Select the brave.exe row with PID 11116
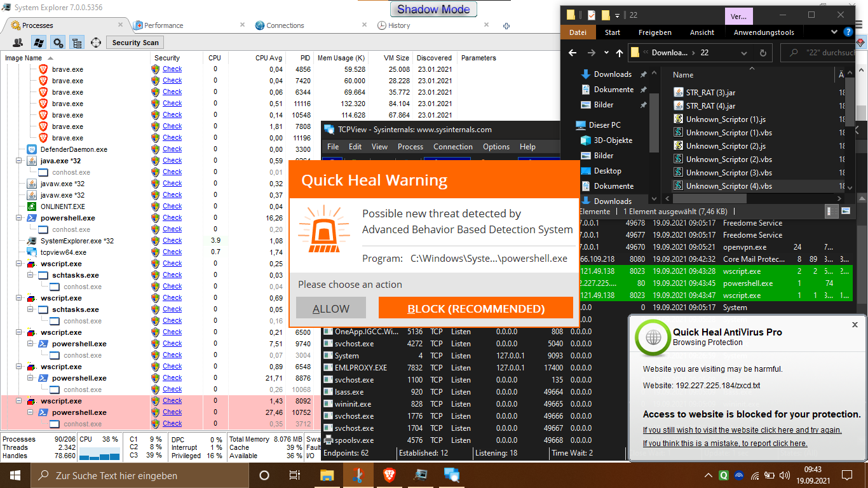This screenshot has width=868, height=488. pos(229,104)
